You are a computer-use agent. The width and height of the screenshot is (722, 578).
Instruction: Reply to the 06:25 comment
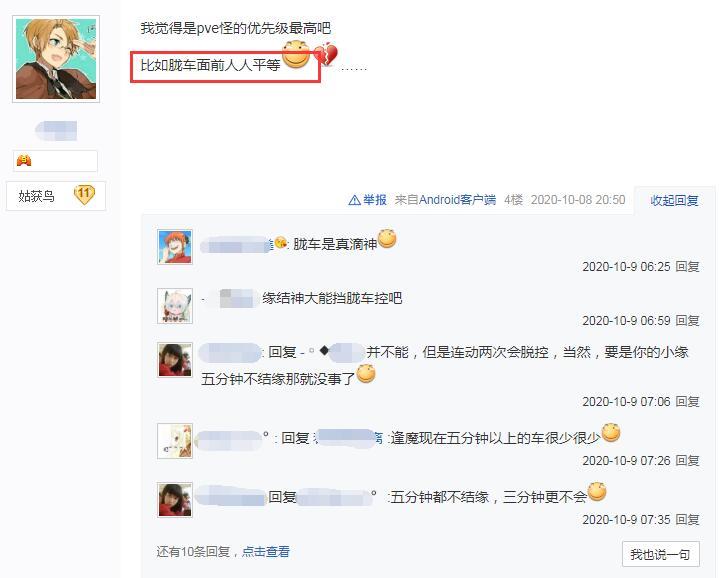click(687, 267)
